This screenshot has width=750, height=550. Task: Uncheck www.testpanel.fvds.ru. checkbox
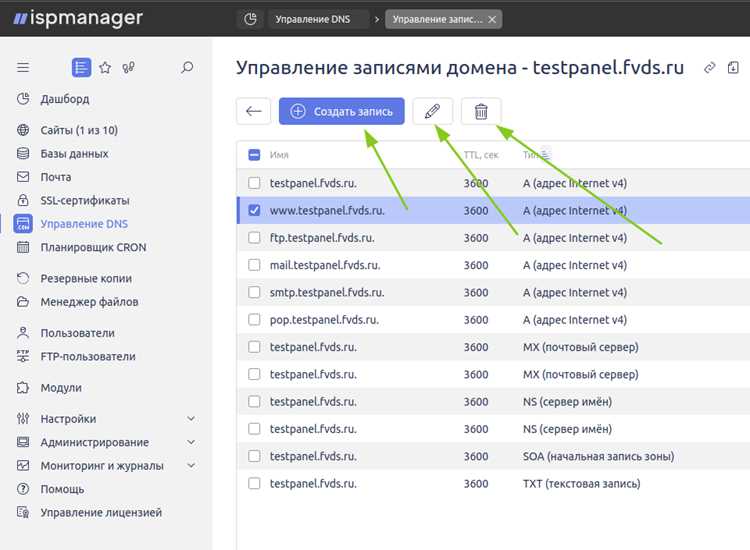coord(254,210)
